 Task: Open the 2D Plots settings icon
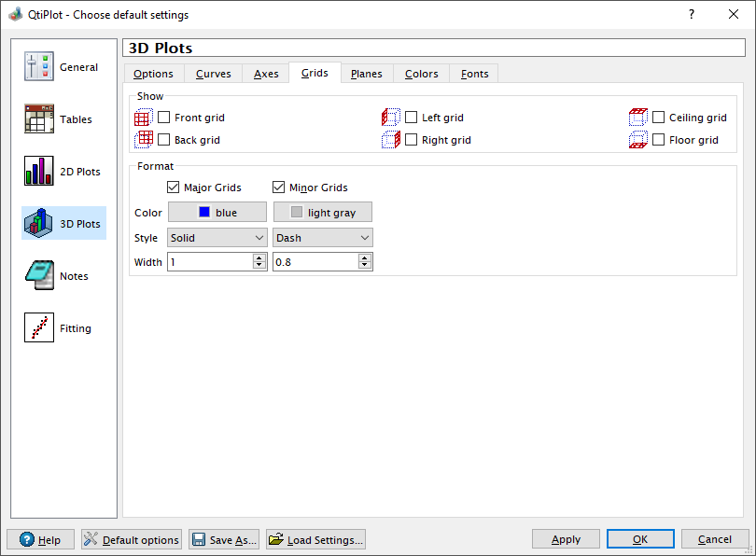click(39, 172)
